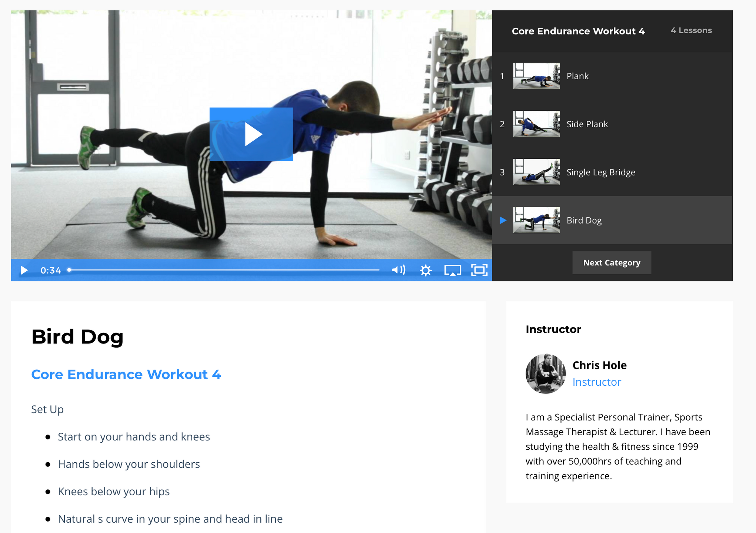Click the Side Plank thumbnail image
Screen dimensions: 756x533
coord(536,124)
